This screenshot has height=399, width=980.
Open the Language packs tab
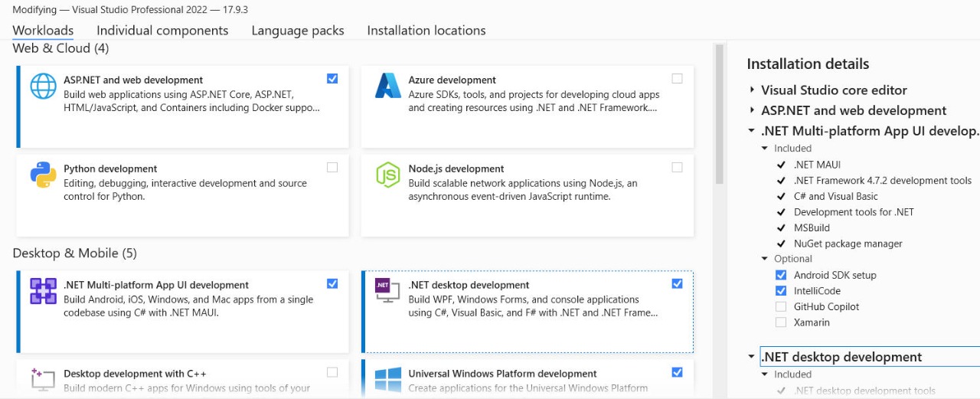298,31
